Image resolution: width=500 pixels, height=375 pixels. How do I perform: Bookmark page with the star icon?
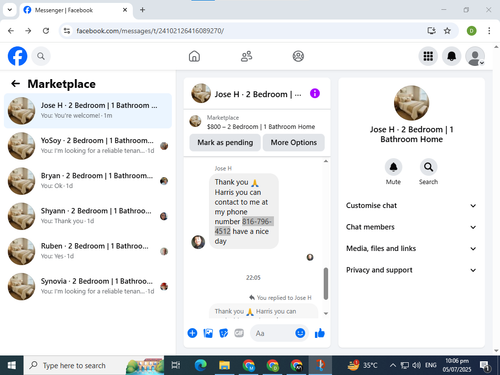pyautogui.click(x=447, y=31)
